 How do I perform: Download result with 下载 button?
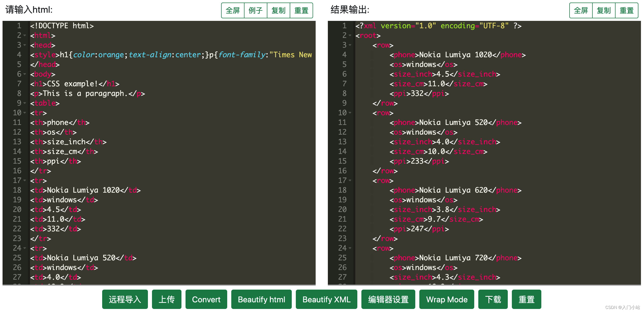[x=493, y=299]
